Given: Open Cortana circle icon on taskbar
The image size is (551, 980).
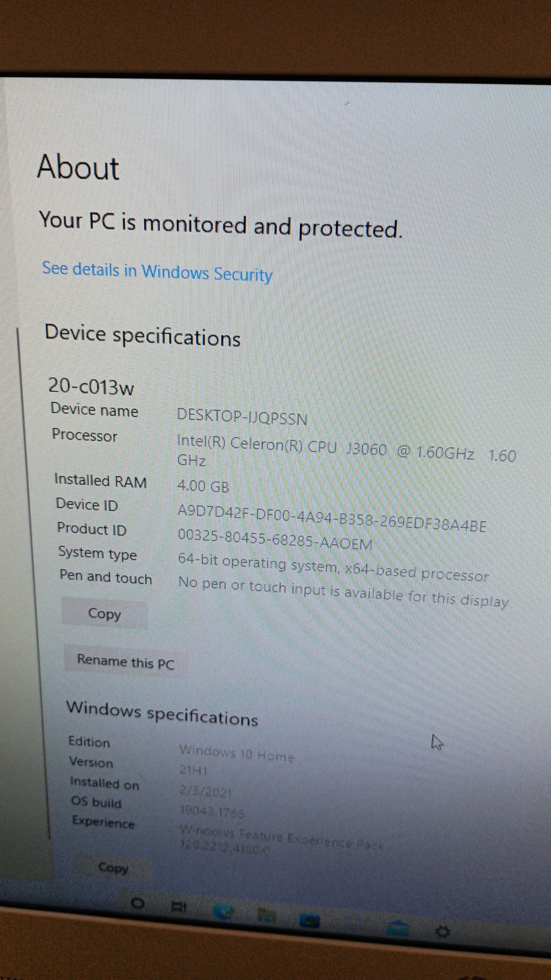Looking at the screenshot, I should coord(137,903).
